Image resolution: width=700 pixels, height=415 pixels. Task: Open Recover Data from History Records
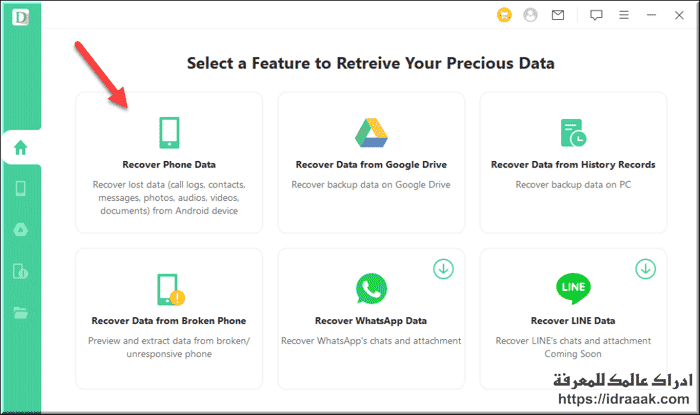573,162
